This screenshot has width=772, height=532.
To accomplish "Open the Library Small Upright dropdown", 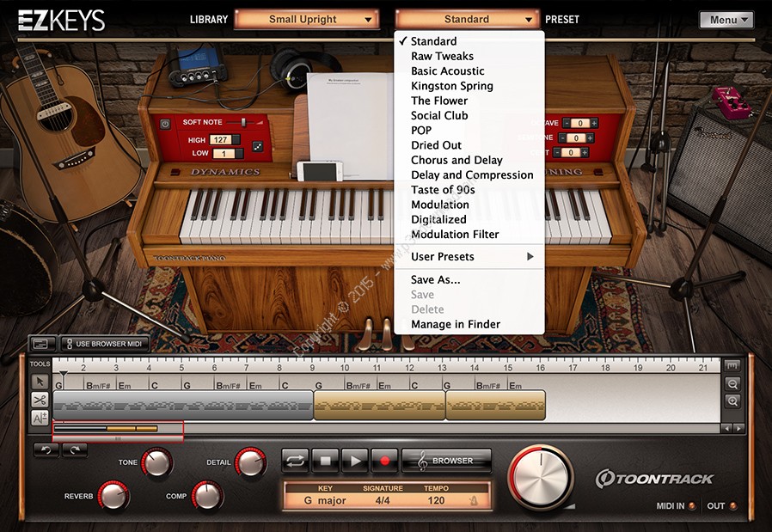I will tap(307, 19).
